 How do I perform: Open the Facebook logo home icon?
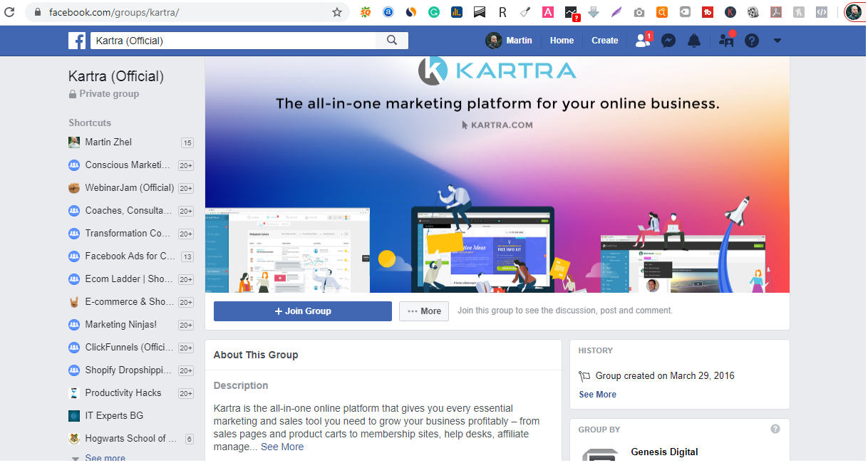[x=77, y=41]
